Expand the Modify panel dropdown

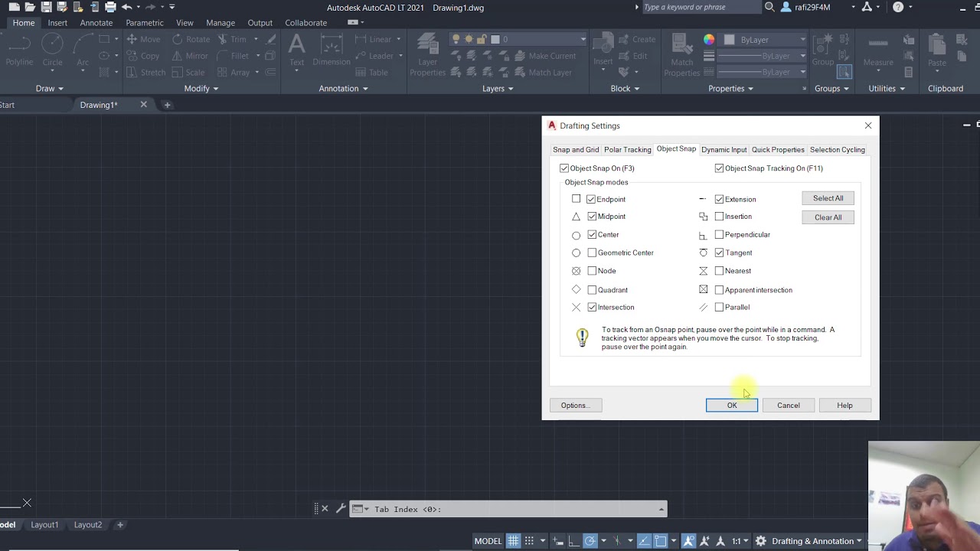click(201, 89)
